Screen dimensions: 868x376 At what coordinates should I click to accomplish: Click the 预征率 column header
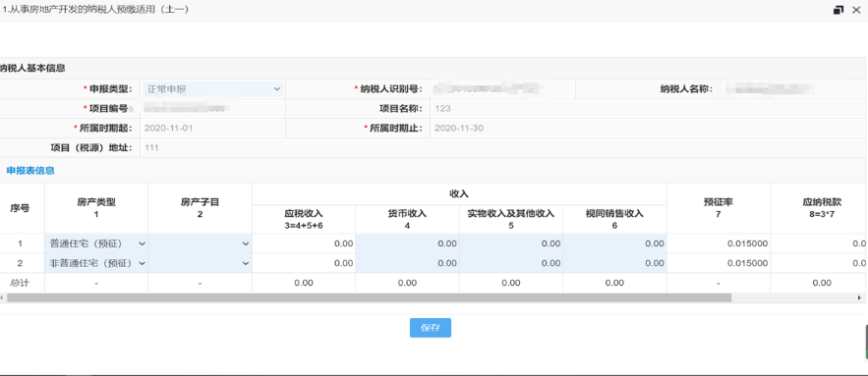tap(719, 208)
